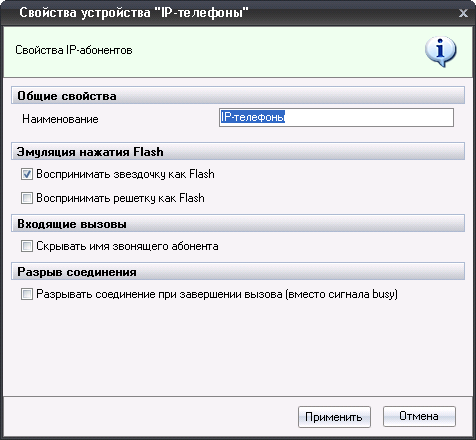Image resolution: width=476 pixels, height=440 pixels.
Task: Click the Применить button
Action: [334, 417]
